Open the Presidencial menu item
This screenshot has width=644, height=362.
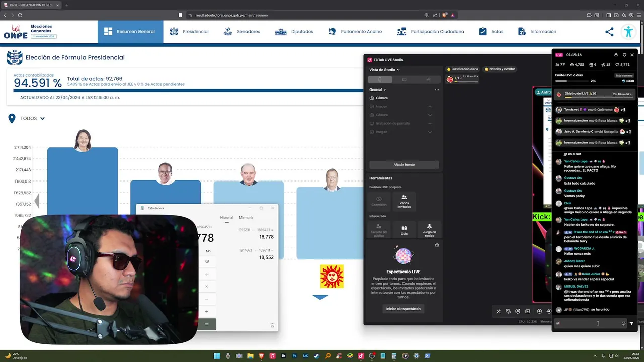click(189, 31)
